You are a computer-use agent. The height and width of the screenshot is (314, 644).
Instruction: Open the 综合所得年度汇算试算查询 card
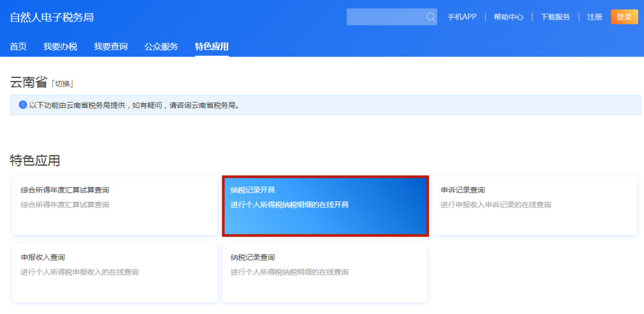point(115,206)
